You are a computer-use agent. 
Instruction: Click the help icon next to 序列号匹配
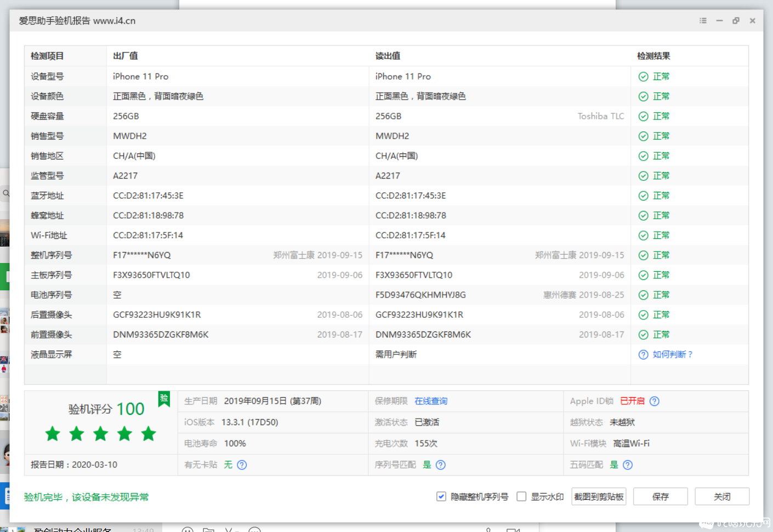441,465
